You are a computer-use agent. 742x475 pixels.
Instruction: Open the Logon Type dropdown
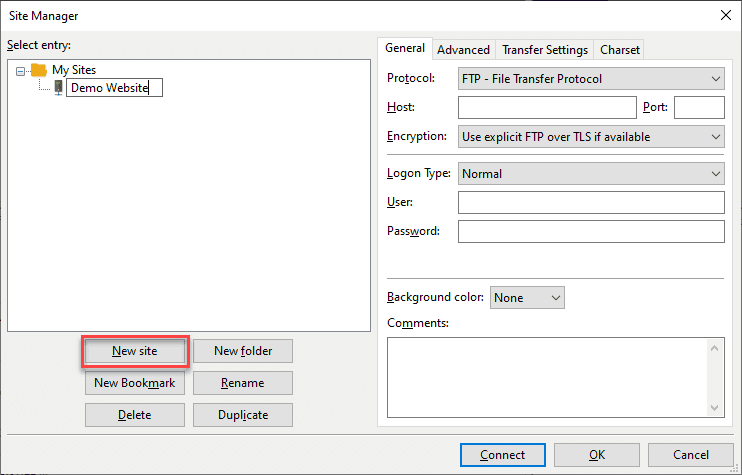coord(591,174)
